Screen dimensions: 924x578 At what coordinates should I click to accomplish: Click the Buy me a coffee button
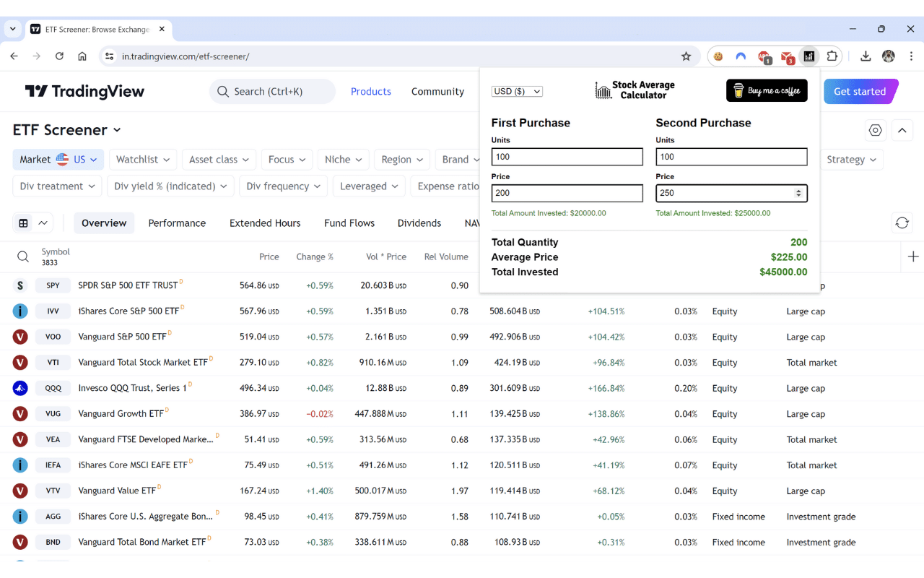pos(767,91)
